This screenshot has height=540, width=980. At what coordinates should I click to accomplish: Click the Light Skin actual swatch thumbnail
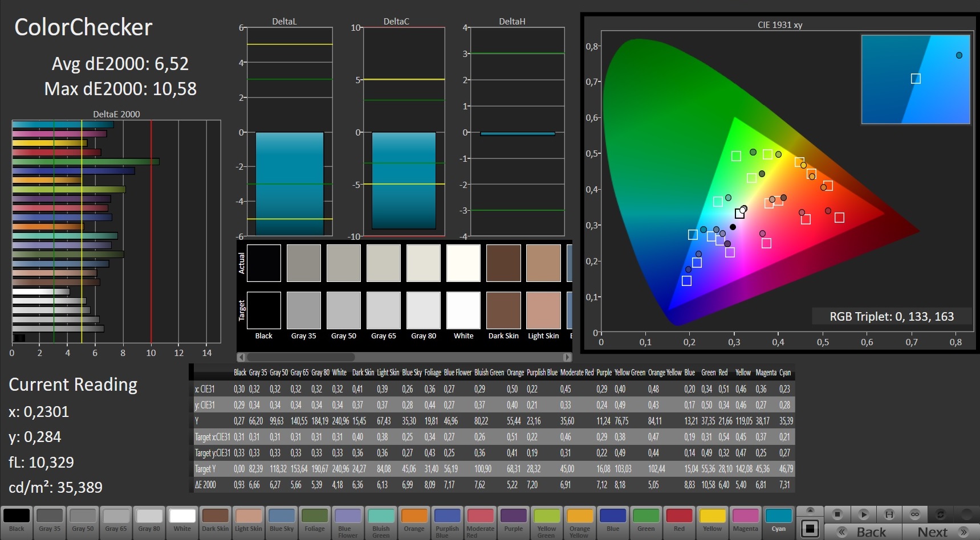pos(543,263)
